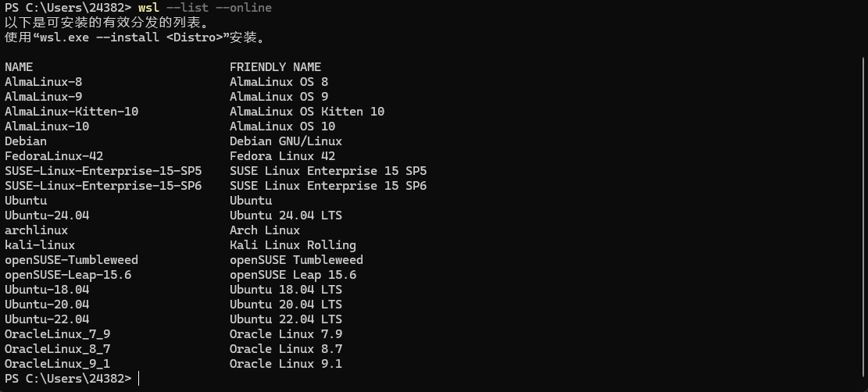Screen dimensions: 868x392
Task: Click the AlmaLinux OS Kitten 10 friendly name
Action: [x=307, y=112]
